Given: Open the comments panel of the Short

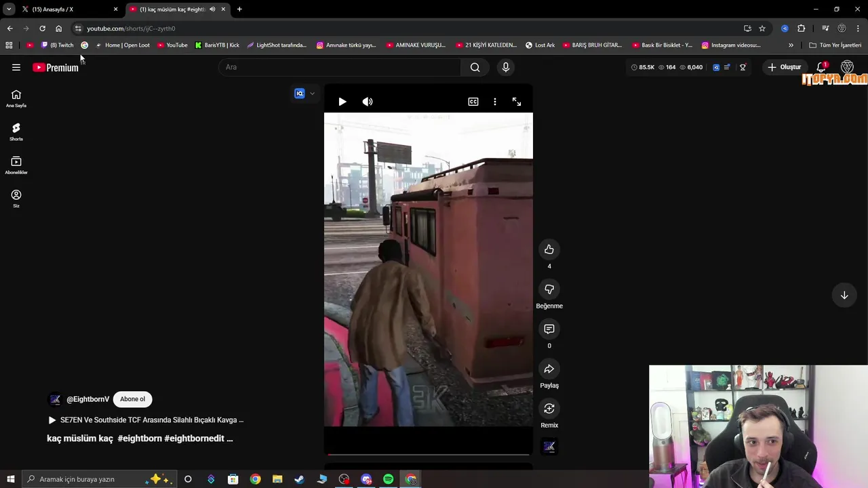Looking at the screenshot, I should 549,329.
